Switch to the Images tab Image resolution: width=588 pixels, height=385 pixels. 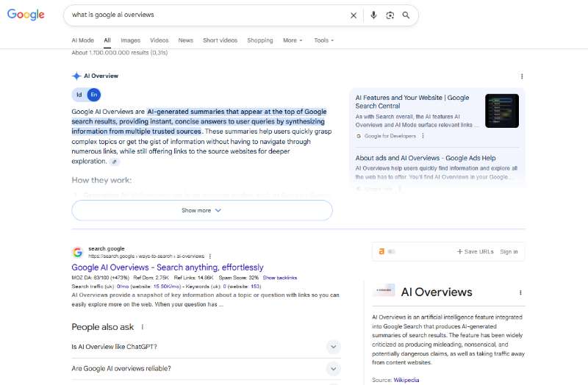pyautogui.click(x=130, y=40)
